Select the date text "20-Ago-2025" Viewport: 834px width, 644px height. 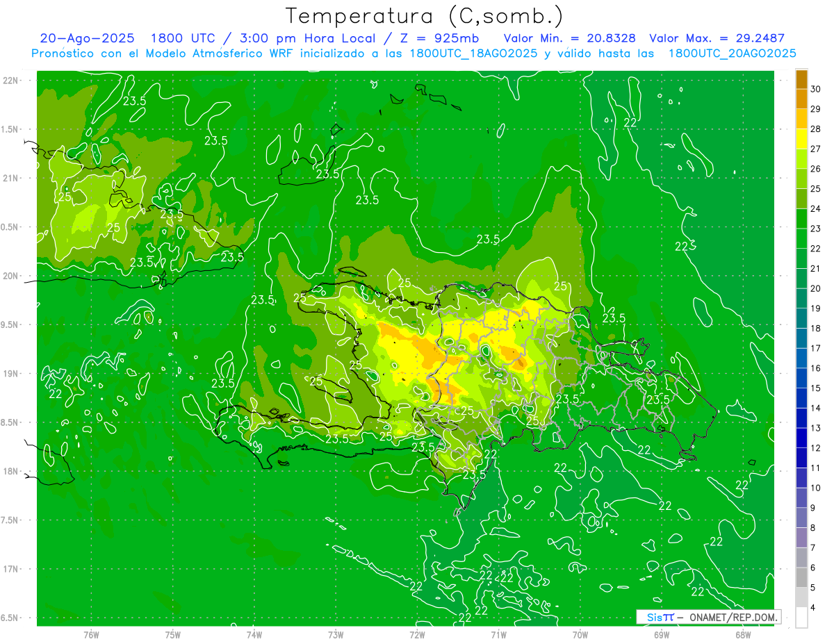pos(87,38)
